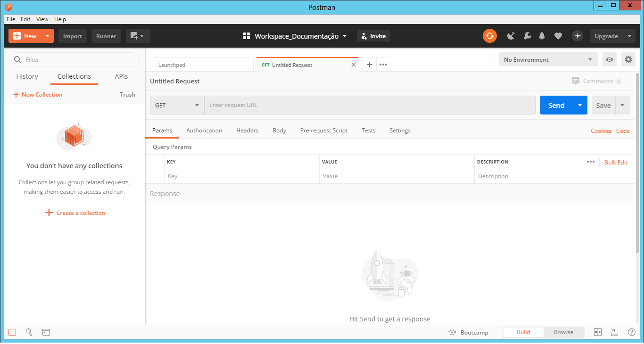Screen dimensions: 644x344
Task: Click the sync status icon
Action: click(x=490, y=36)
